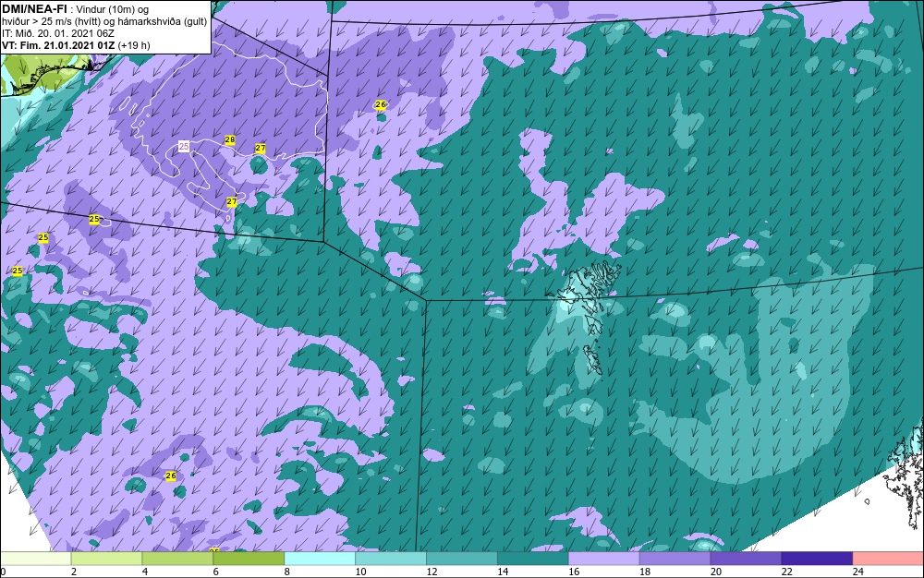Pick the dark indigo 22–24 legend swatch
The width and height of the screenshot is (924, 578).
point(817,559)
